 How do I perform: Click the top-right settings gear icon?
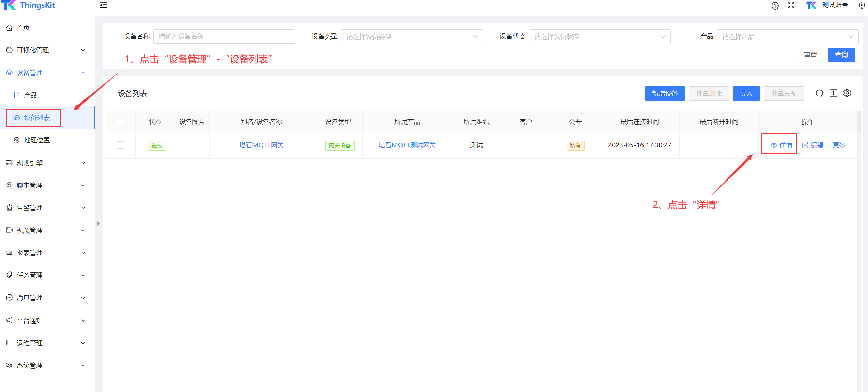pyautogui.click(x=862, y=5)
